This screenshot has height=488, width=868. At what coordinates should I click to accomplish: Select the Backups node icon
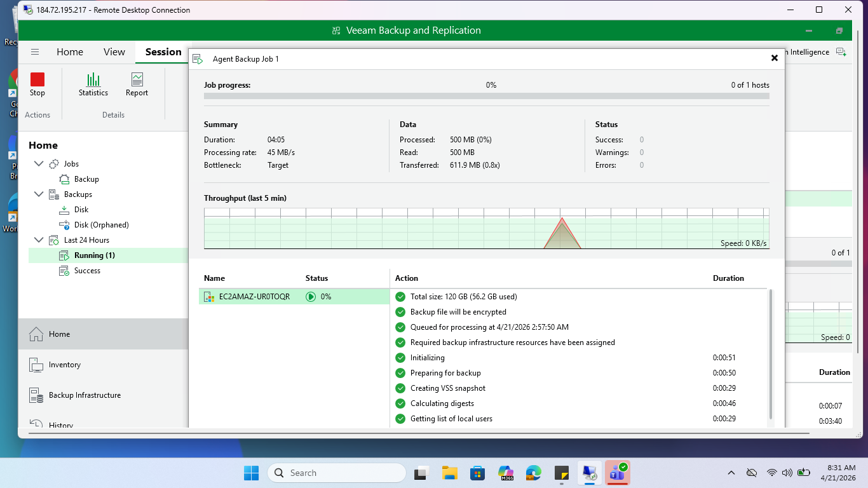click(53, 194)
